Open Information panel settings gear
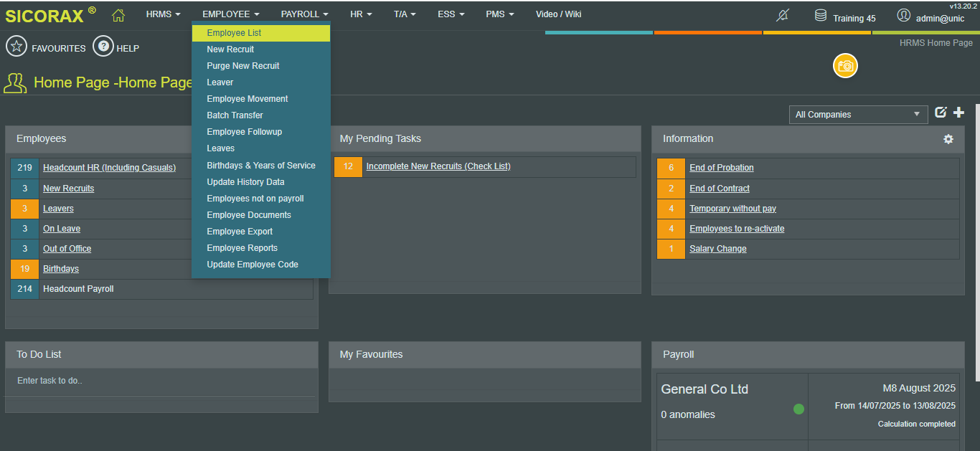 pyautogui.click(x=948, y=139)
